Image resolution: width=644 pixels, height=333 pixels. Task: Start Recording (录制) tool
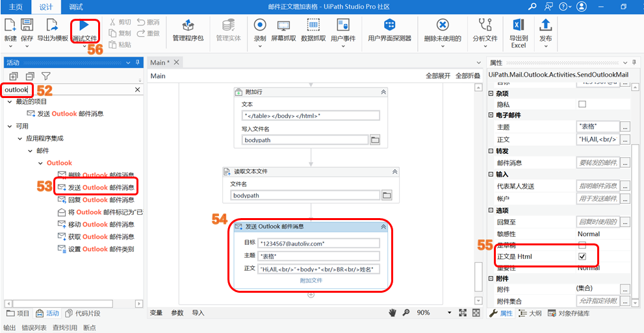click(259, 25)
